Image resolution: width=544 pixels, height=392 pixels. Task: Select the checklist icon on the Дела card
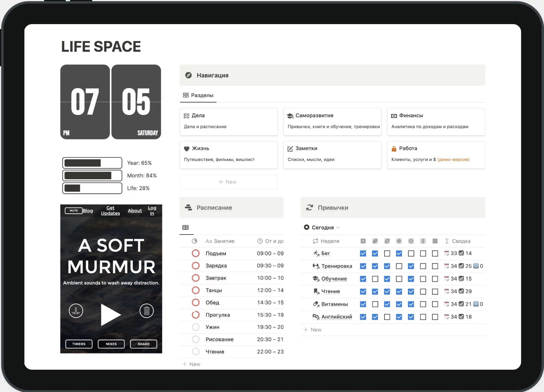[x=187, y=115]
